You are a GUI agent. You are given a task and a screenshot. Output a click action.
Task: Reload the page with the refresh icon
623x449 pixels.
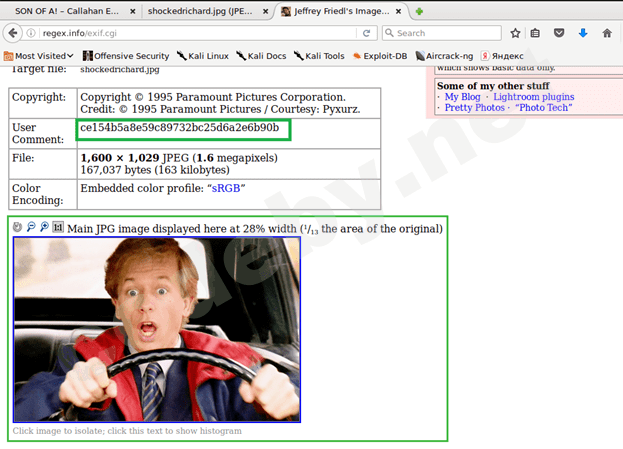click(366, 33)
